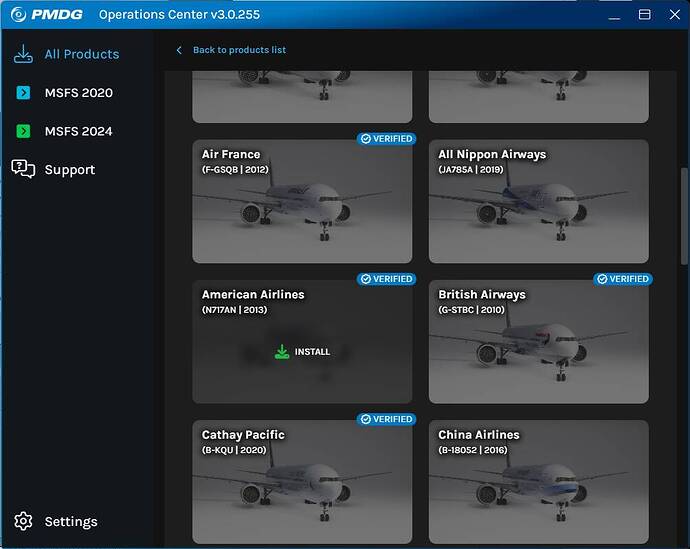Screen dimensions: 690x549
Task: Select the All Nippon Airways livery thumbnail
Action: pos(539,201)
